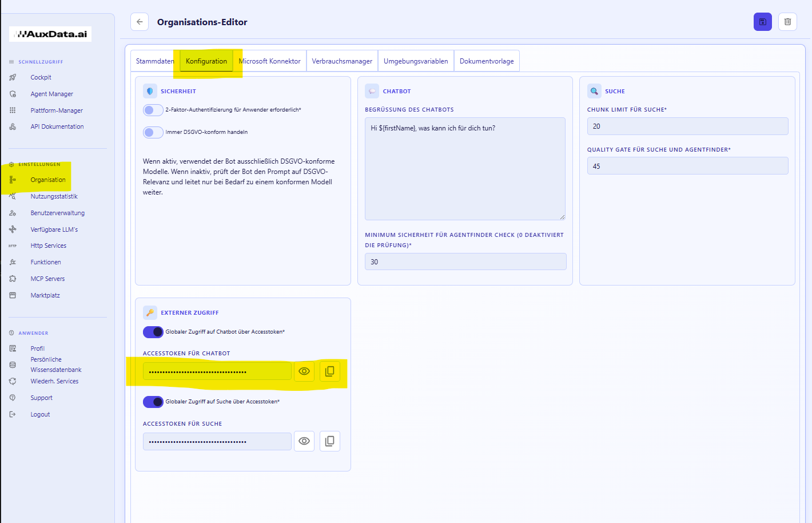Image resolution: width=812 pixels, height=523 pixels.
Task: Click the Schnellzugriff section header
Action: [x=41, y=62]
